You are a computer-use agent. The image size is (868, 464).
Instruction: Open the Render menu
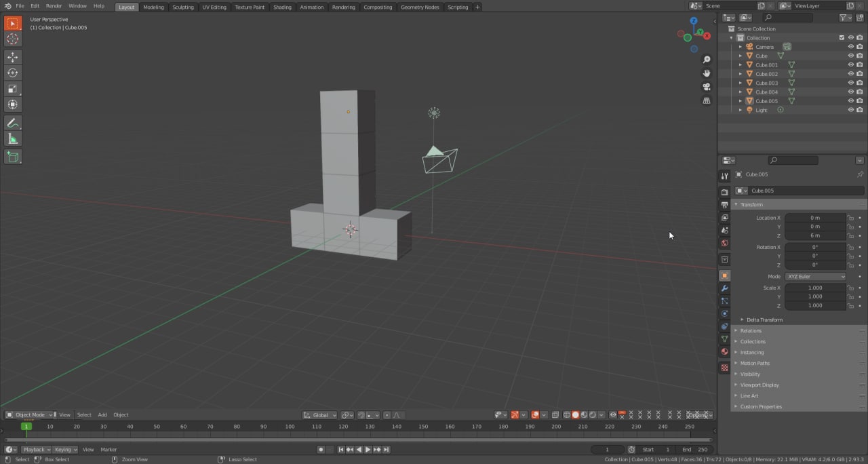(54, 6)
